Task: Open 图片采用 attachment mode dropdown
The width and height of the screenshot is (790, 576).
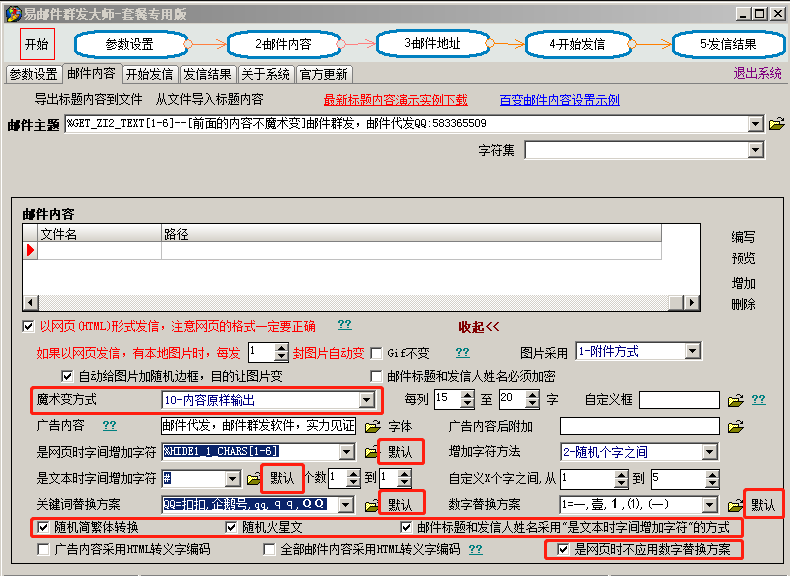Action: [x=693, y=351]
